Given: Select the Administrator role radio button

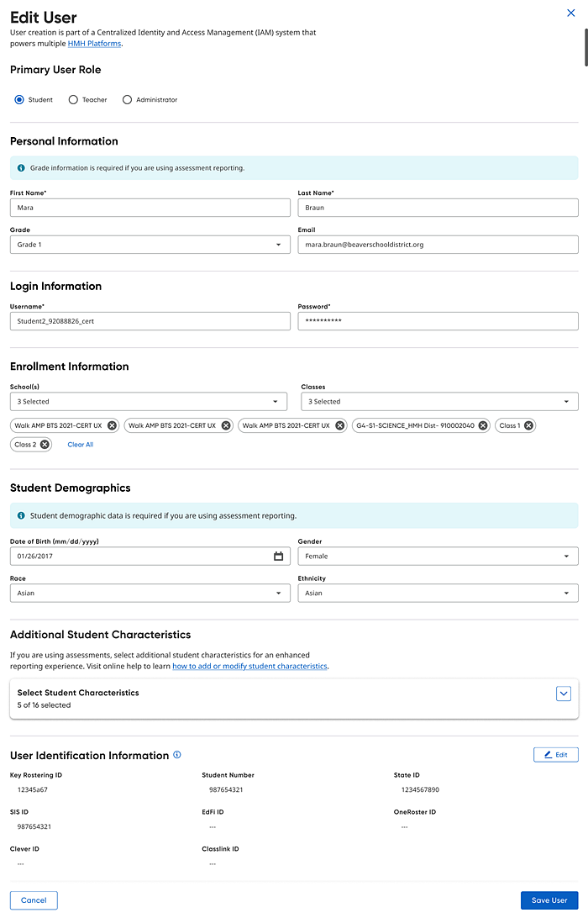Looking at the screenshot, I should [x=127, y=99].
